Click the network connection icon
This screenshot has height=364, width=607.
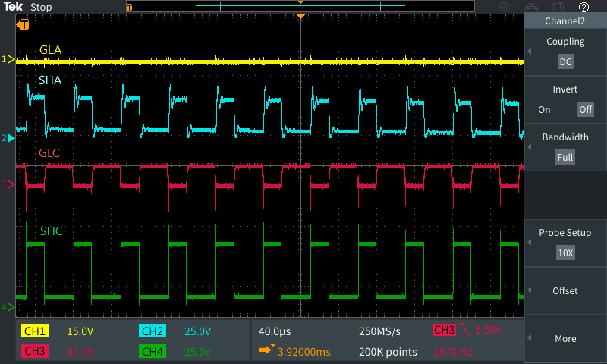tap(531, 7)
